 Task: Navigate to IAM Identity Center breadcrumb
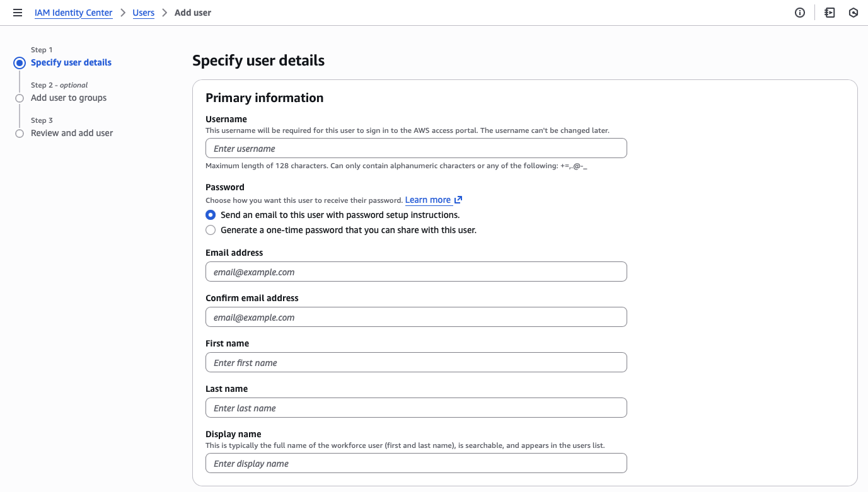(73, 12)
